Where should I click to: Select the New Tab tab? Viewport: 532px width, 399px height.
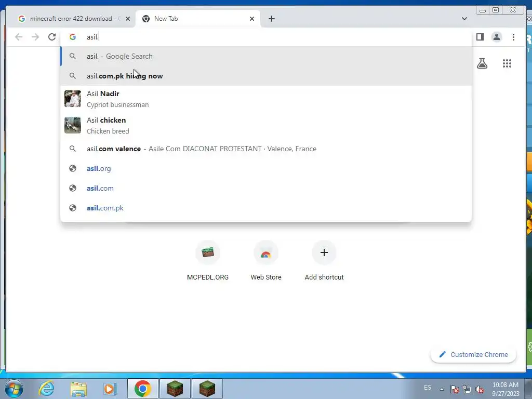click(198, 19)
